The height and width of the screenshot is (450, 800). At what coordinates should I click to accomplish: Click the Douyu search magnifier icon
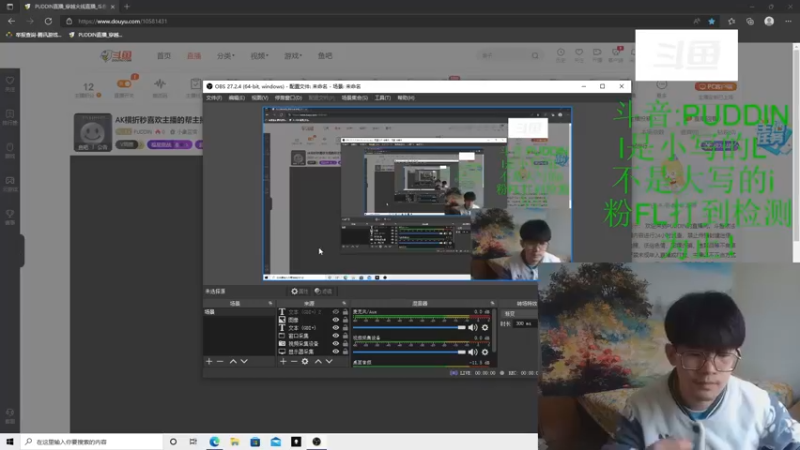535,56
